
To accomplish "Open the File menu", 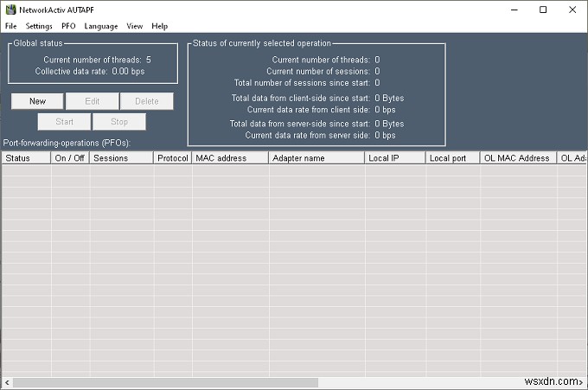I will point(10,26).
